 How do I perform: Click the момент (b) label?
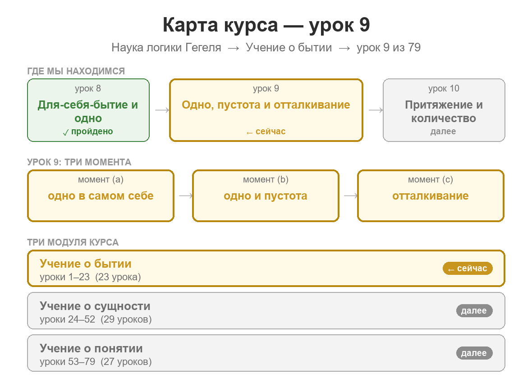266,180
